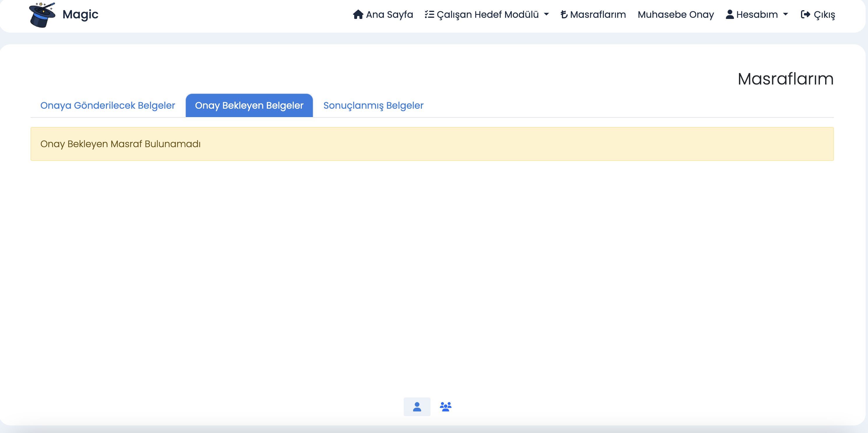This screenshot has width=868, height=433.
Task: Click the home icon beside Ana Sayfa
Action: click(358, 15)
